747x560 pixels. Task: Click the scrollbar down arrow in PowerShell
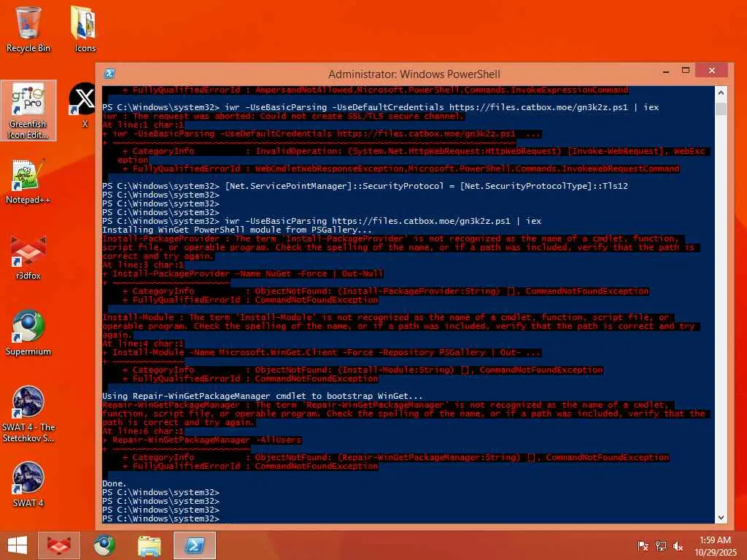(721, 517)
